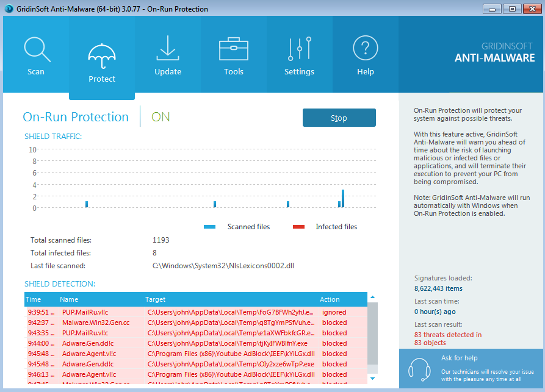Open the Update download icon
Viewport: 545px width, 392px height.
168,49
